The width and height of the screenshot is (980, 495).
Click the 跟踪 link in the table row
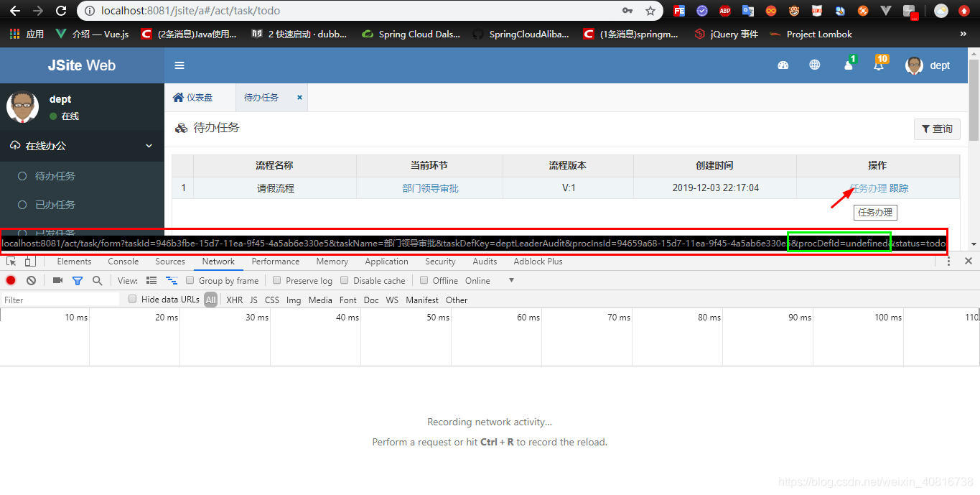[899, 188]
